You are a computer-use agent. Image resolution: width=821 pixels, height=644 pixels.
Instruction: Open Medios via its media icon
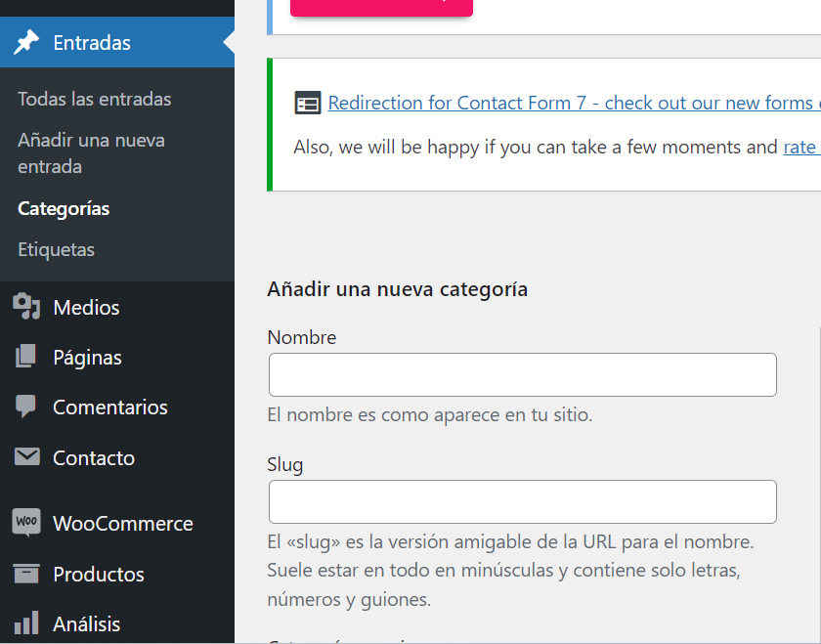click(26, 307)
